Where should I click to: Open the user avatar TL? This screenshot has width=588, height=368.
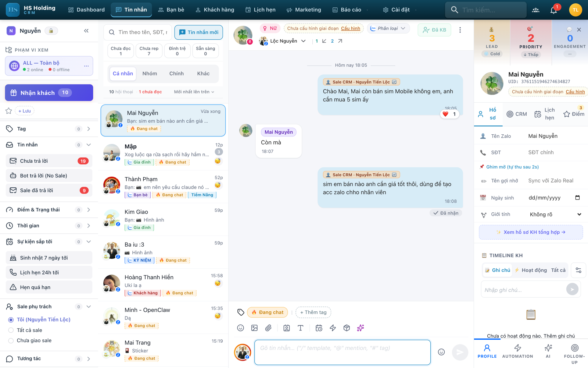click(x=576, y=10)
